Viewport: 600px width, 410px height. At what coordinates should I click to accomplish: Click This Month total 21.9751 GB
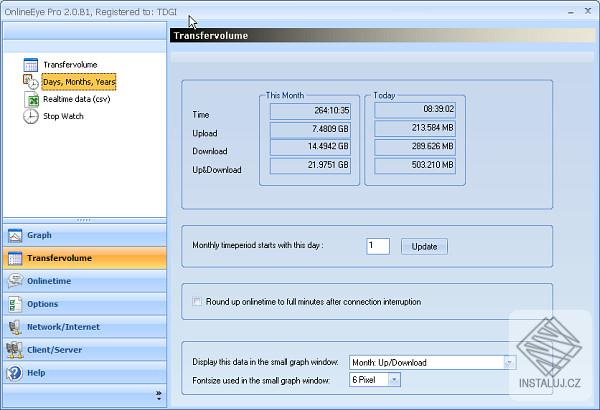click(310, 165)
